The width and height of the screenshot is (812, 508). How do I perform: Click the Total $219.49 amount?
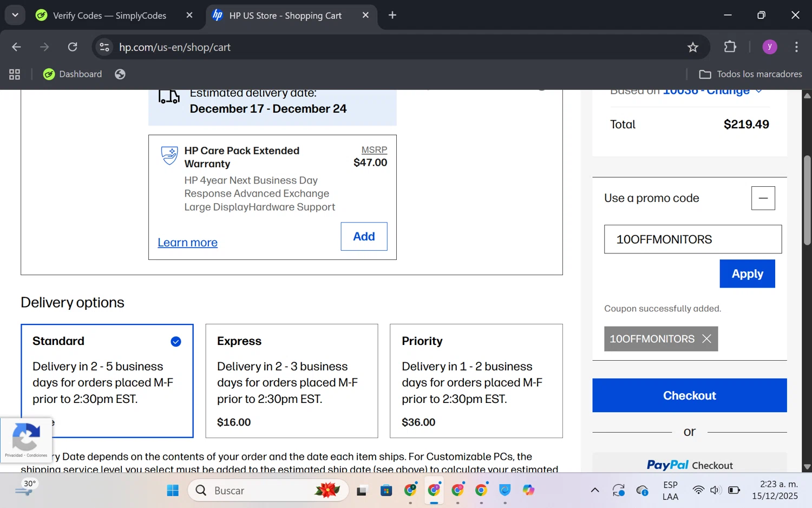pyautogui.click(x=746, y=125)
